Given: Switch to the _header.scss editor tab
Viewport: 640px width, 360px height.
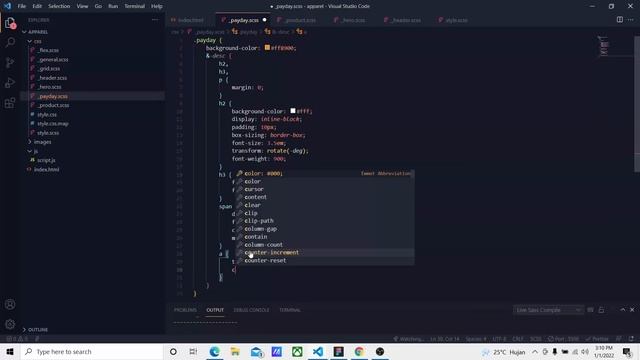Looking at the screenshot, I should pyautogui.click(x=406, y=20).
